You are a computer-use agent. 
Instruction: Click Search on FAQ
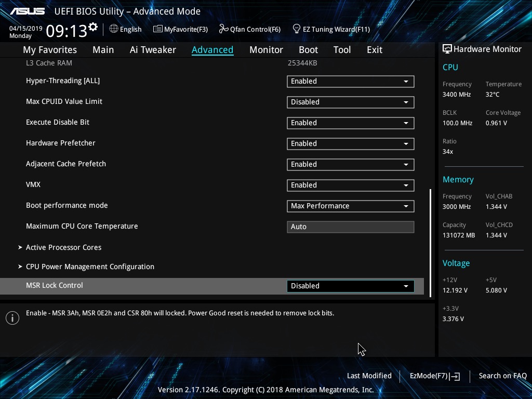[x=502, y=376]
